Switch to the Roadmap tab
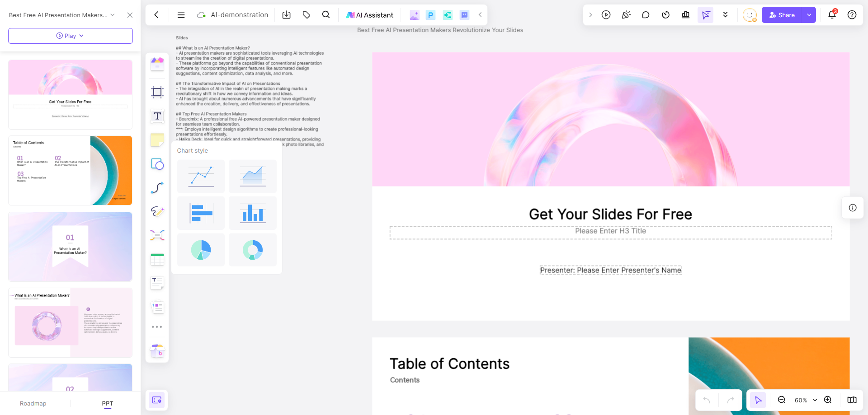 33,403
